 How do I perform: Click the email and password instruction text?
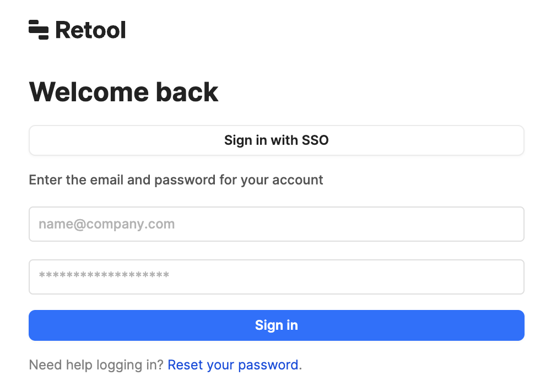point(176,180)
